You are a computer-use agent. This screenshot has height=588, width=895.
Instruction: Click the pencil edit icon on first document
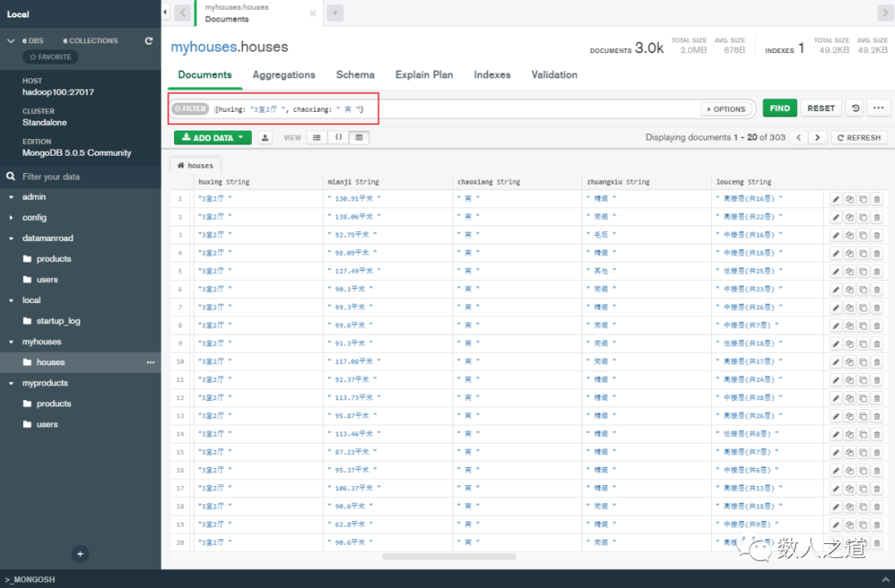tap(836, 199)
